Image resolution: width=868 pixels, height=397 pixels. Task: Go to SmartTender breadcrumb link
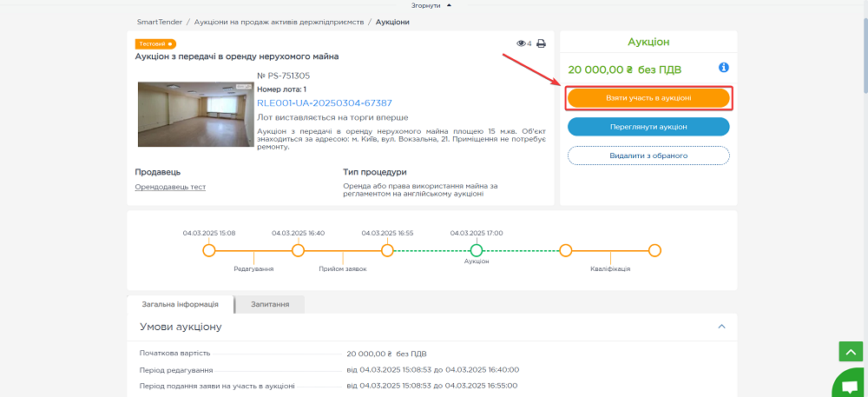click(x=160, y=22)
